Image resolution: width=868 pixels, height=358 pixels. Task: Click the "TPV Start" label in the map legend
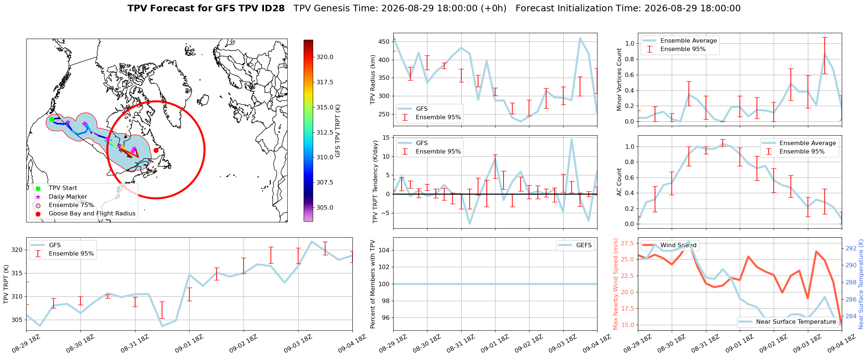[63, 188]
